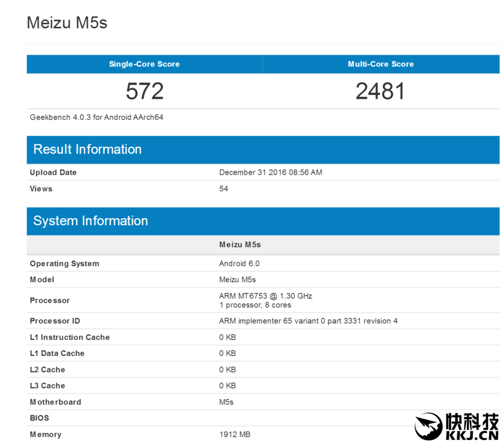Click the BIOS row label

[x=39, y=418]
